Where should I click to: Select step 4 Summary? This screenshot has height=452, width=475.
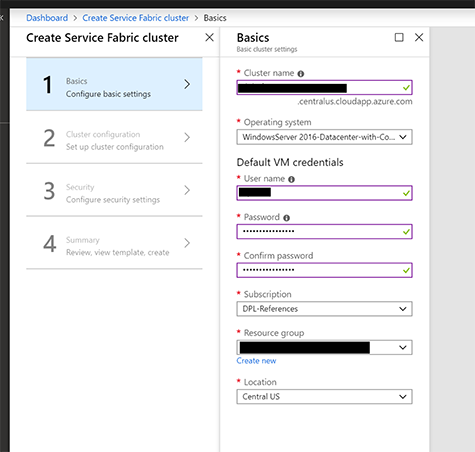click(x=114, y=243)
